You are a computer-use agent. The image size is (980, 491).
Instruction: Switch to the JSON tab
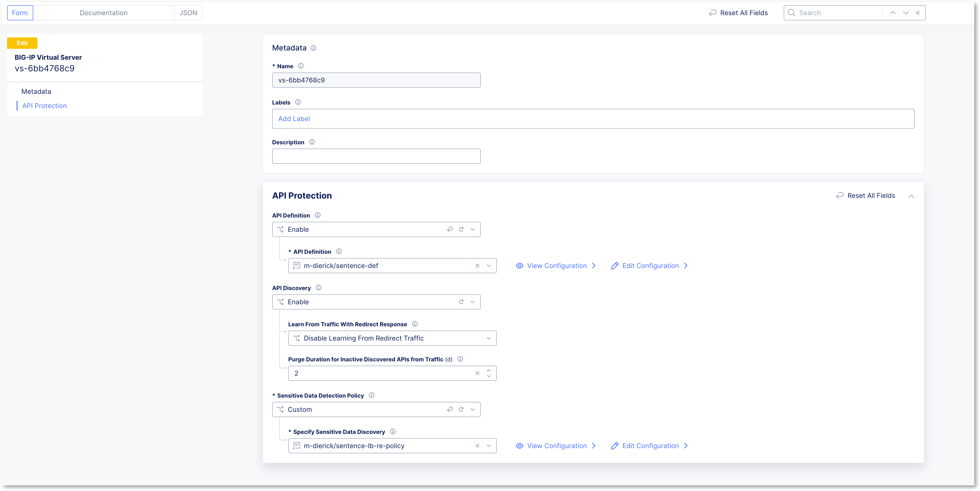(x=188, y=13)
